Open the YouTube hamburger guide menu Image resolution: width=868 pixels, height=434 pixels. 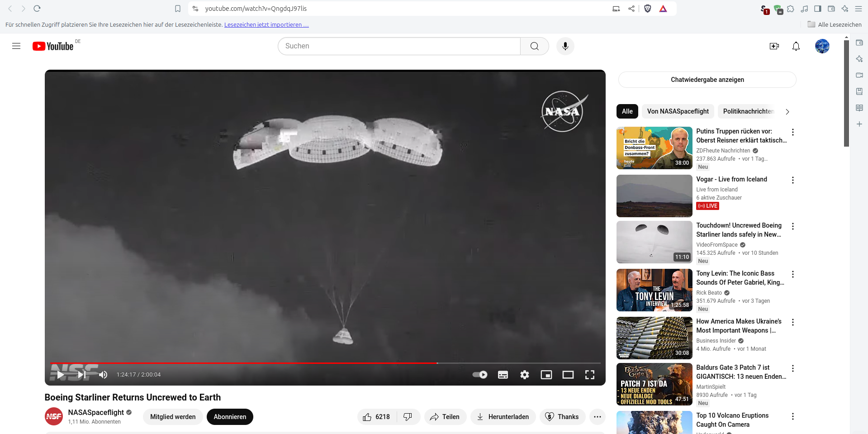16,46
